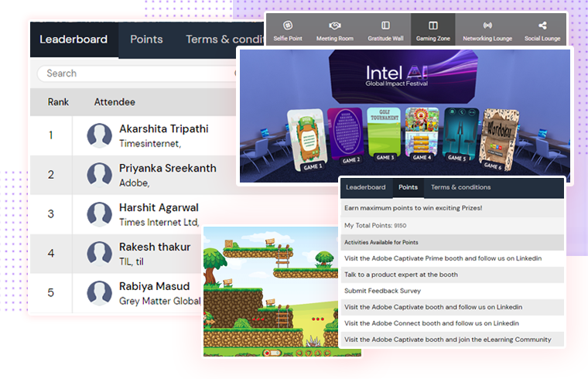Launch the GAME 2 word search card
The image size is (588, 379).
coord(346,136)
